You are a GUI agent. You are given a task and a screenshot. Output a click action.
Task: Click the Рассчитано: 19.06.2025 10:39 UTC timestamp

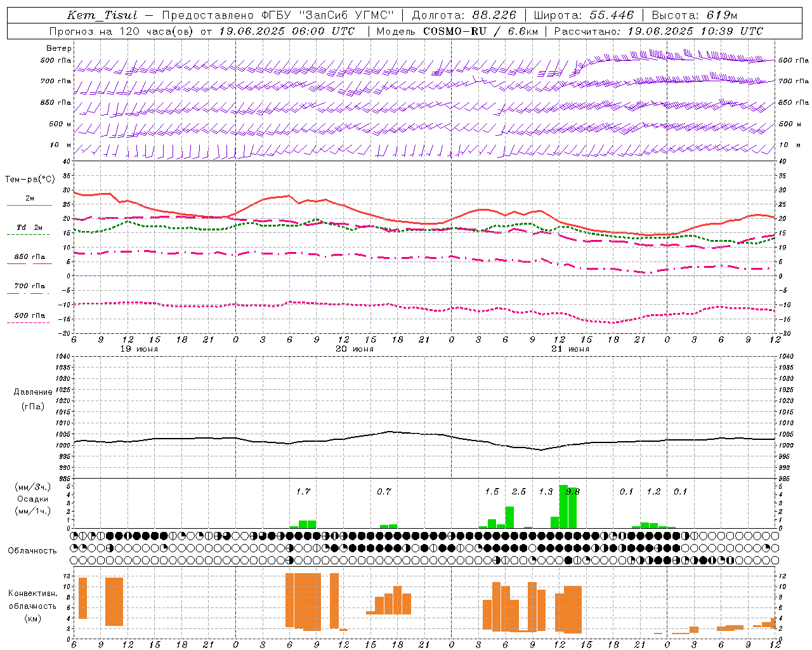click(x=658, y=31)
